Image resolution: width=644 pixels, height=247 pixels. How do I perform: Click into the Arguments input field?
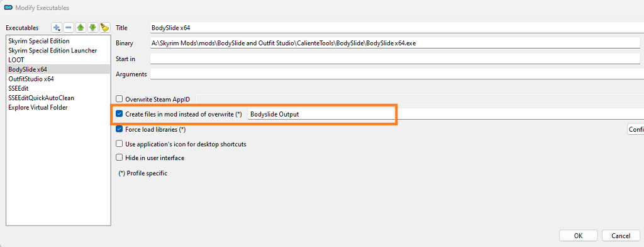397,74
